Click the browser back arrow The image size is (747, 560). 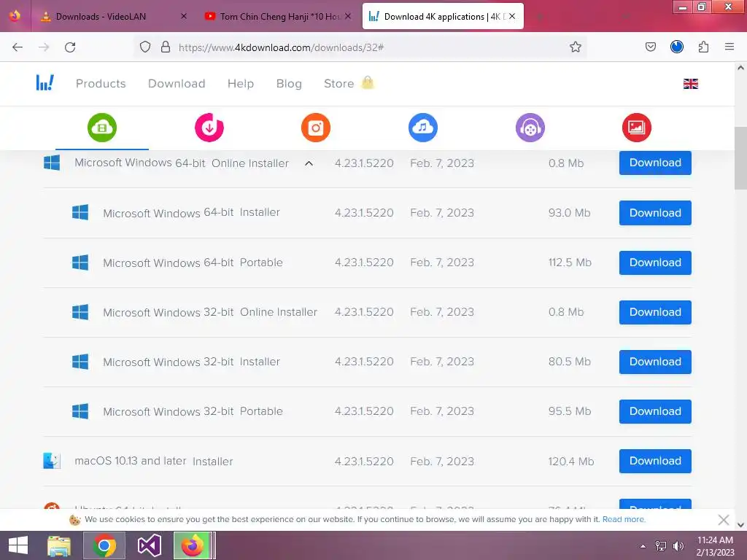tap(18, 47)
